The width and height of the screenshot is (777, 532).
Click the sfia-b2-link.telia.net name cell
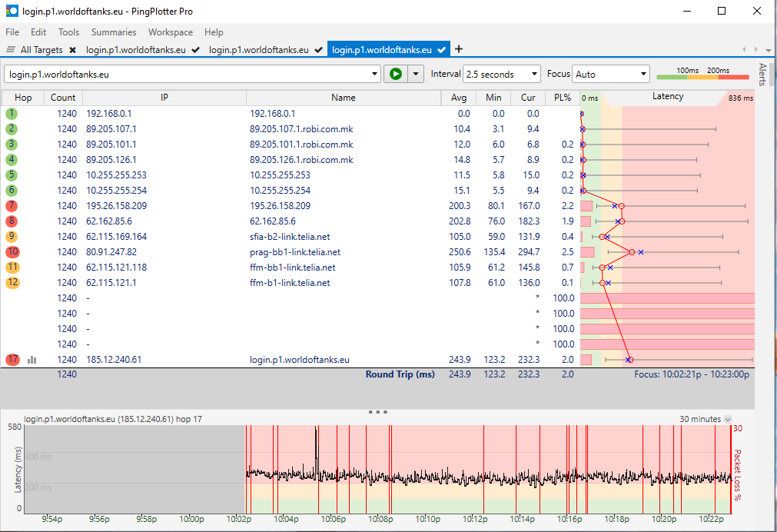pos(290,237)
